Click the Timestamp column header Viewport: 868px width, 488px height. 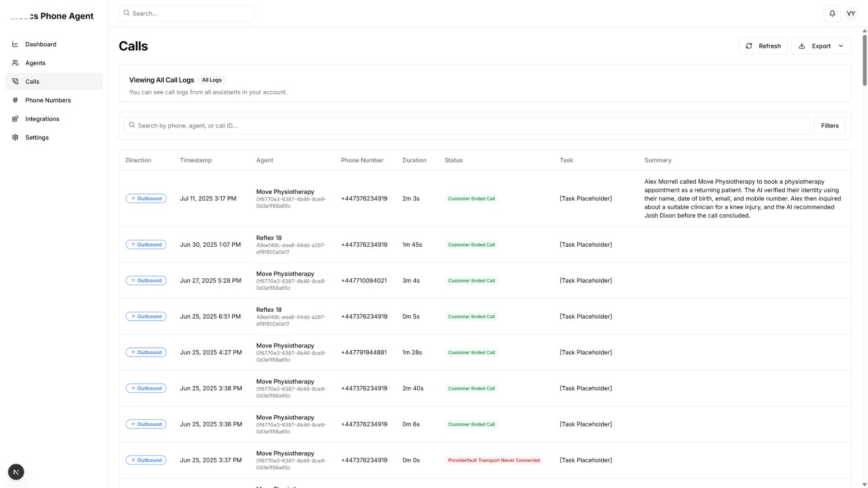click(196, 160)
